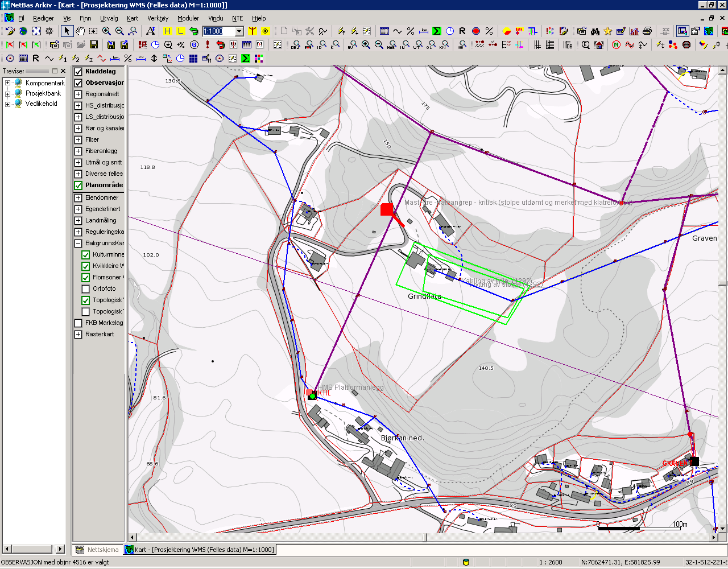The width and height of the screenshot is (728, 569).
Task: Open the Rediger menu
Action: [x=44, y=18]
